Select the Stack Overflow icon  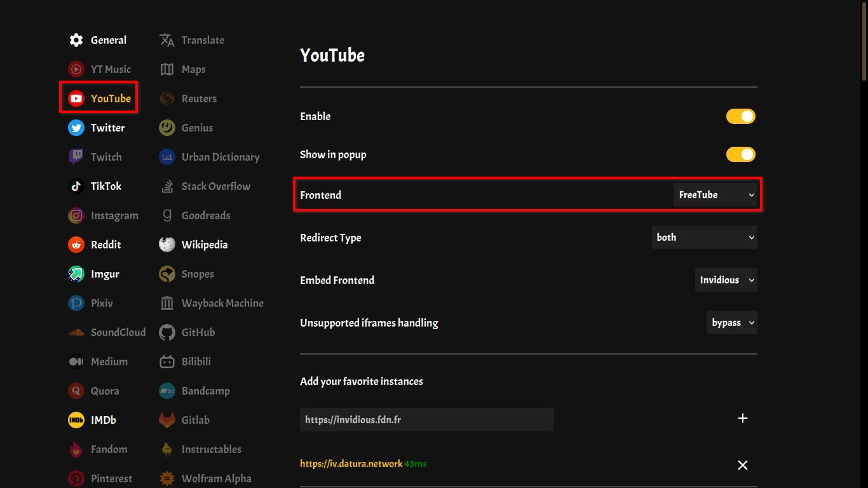167,186
